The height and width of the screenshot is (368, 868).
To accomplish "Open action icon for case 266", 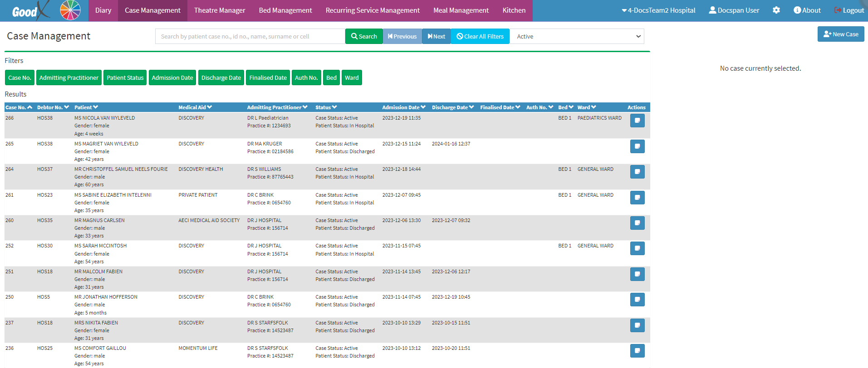I will pos(637,121).
